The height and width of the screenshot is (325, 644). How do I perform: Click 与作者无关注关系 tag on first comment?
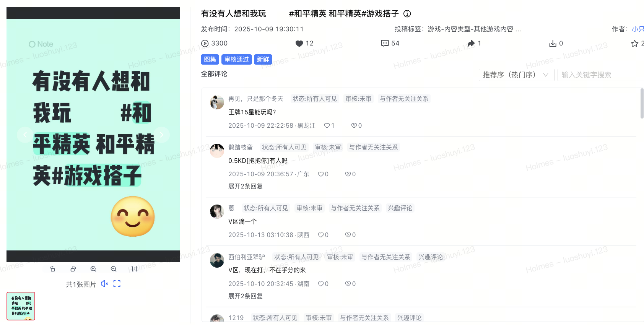point(404,99)
